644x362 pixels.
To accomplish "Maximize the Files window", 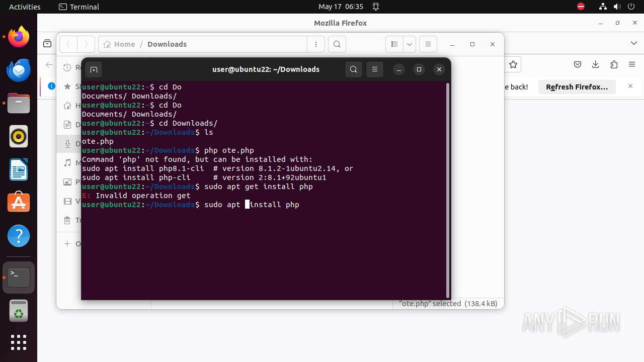I will click(x=472, y=44).
